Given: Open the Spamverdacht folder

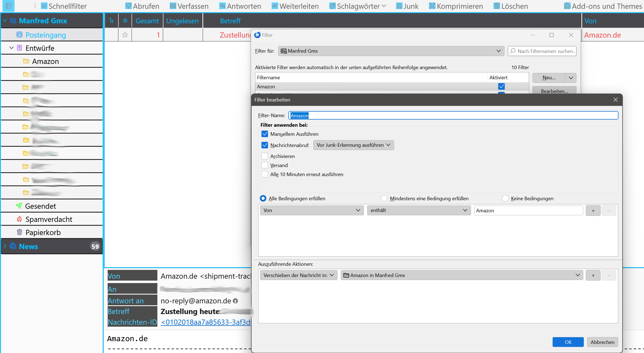Looking at the screenshot, I should pos(49,219).
